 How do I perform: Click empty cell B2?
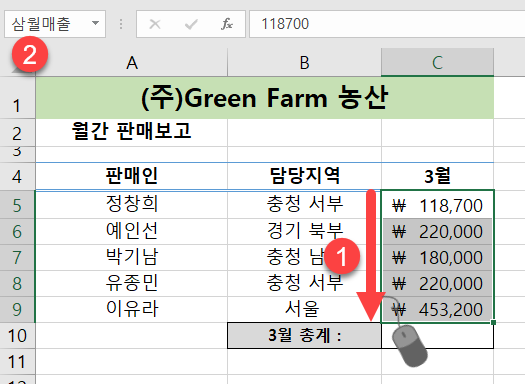(304, 133)
